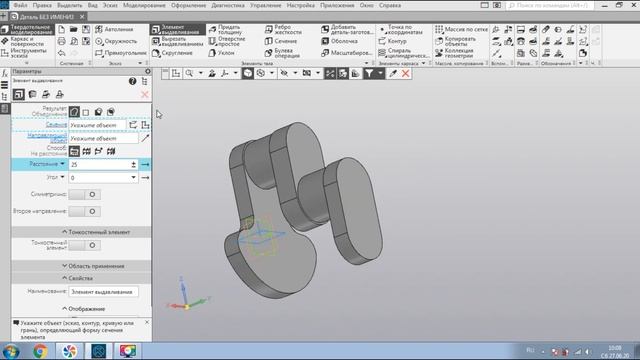Open the Справка menu
This screenshot has height=360, width=640.
click(x=389, y=5)
